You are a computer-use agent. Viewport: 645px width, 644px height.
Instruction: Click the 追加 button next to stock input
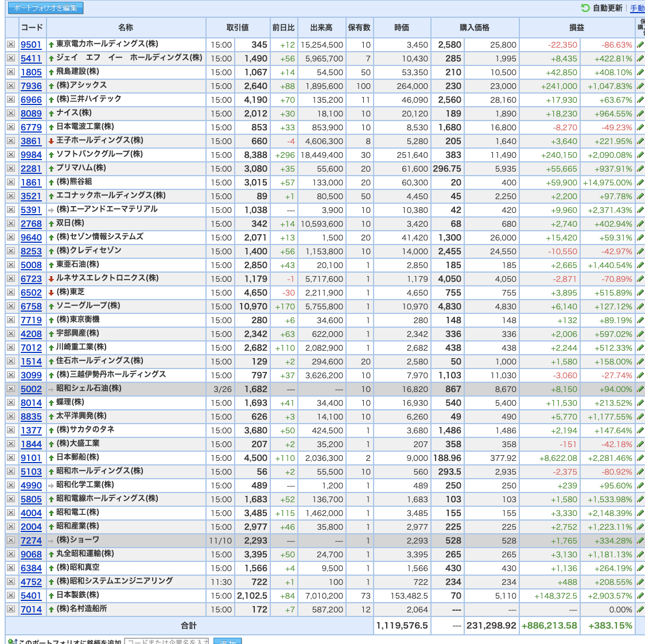click(227, 641)
